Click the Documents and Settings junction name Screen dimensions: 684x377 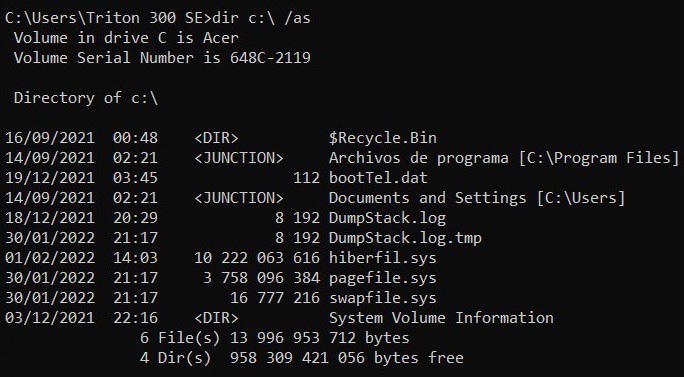pos(428,198)
